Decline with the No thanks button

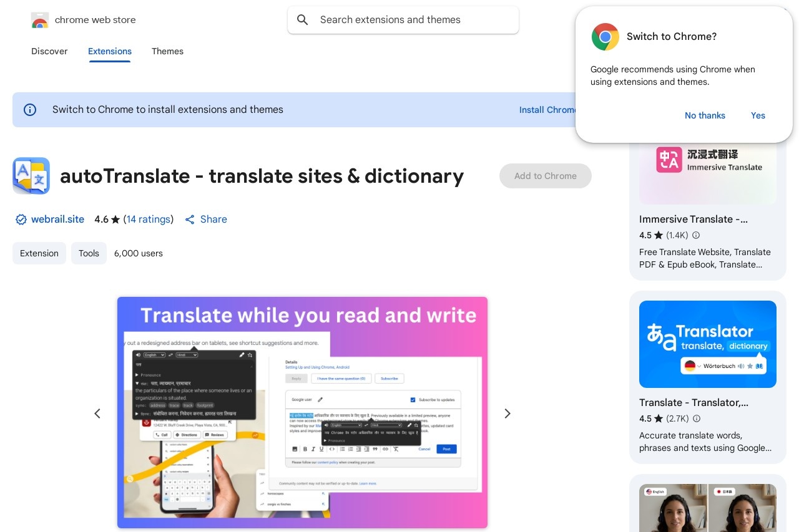tap(705, 115)
